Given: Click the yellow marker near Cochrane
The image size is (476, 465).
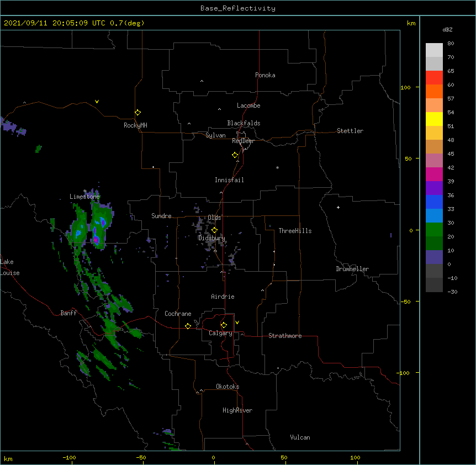Looking at the screenshot, I should point(188,326).
